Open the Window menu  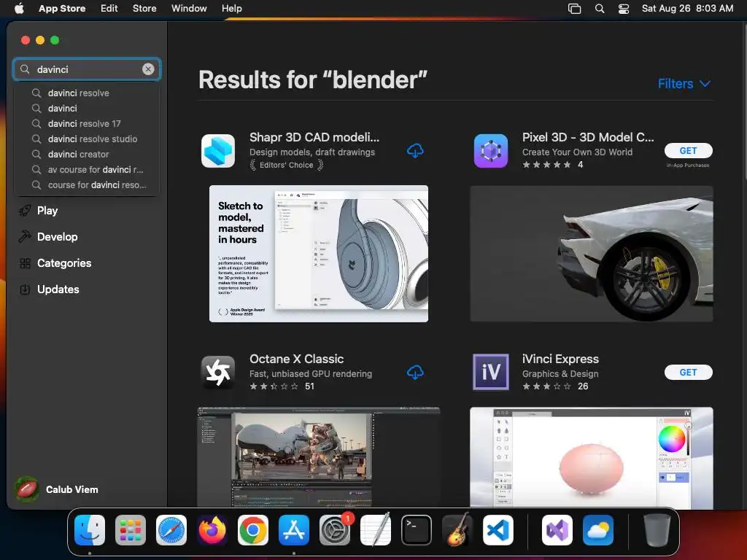[x=189, y=8]
